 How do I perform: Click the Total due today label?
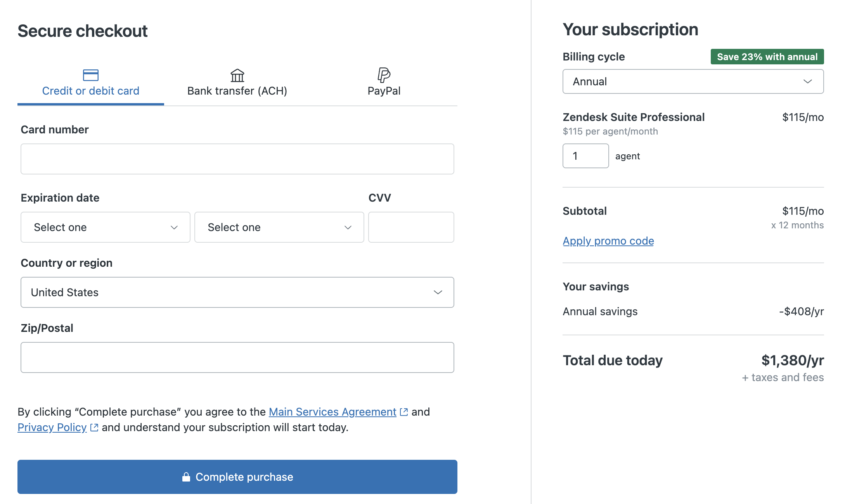(x=613, y=360)
